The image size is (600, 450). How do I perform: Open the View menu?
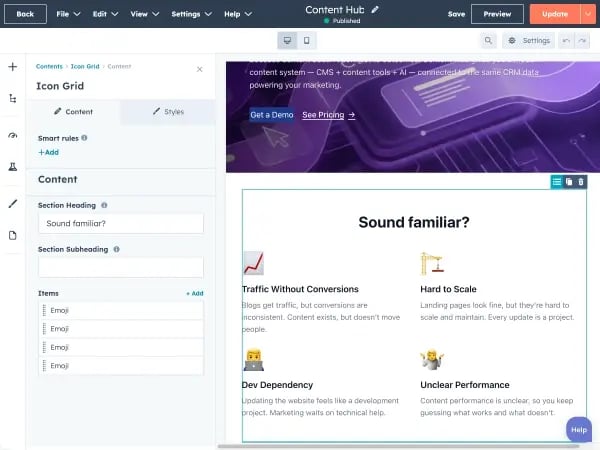coord(145,14)
